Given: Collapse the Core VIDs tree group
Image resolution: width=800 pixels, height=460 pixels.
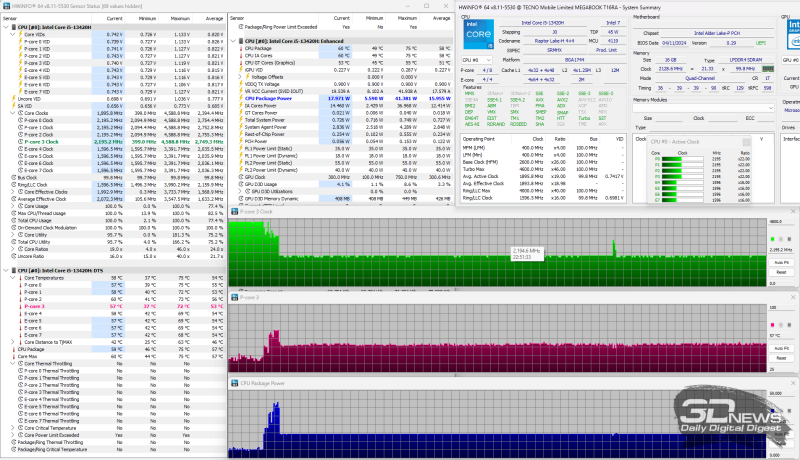Looking at the screenshot, I should (12, 33).
